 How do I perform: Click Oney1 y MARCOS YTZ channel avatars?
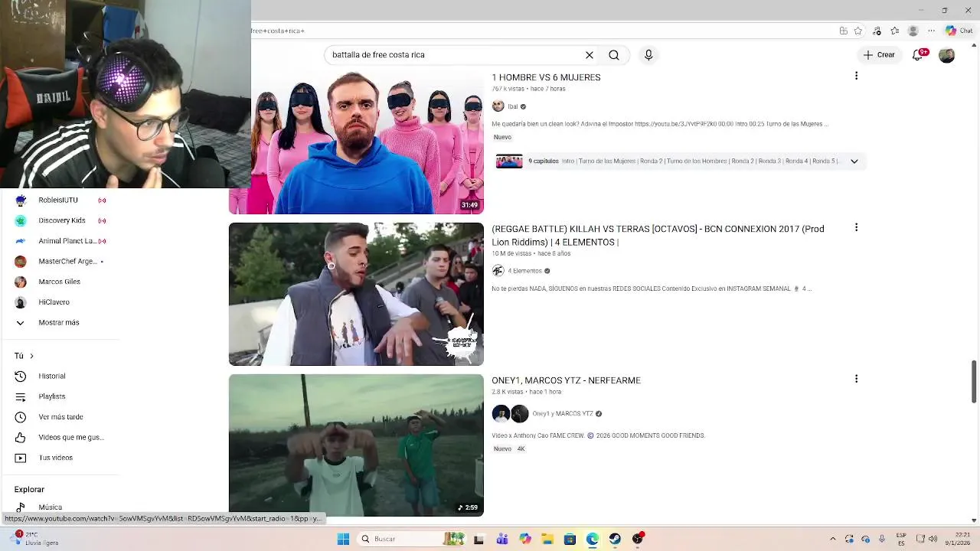click(x=510, y=414)
